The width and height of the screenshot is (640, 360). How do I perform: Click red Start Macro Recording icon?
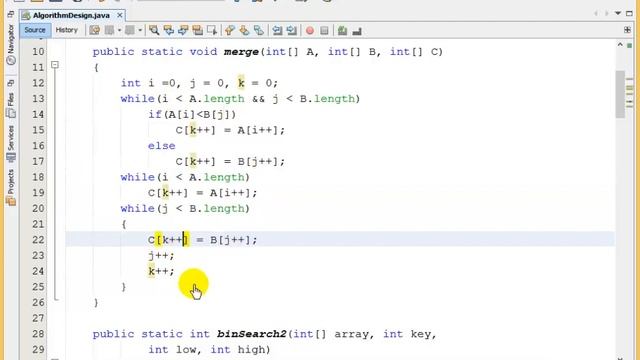[310, 31]
